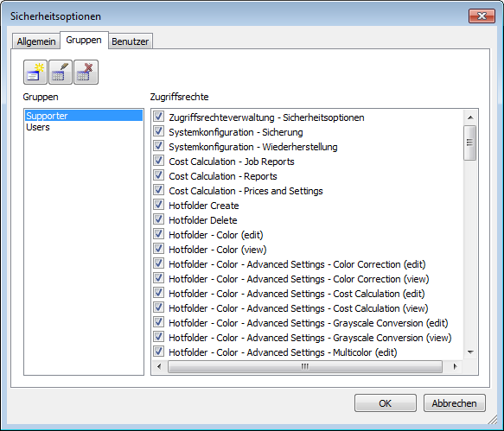Click the vertical scrollbar up arrow
This screenshot has height=431, width=504.
click(470, 117)
